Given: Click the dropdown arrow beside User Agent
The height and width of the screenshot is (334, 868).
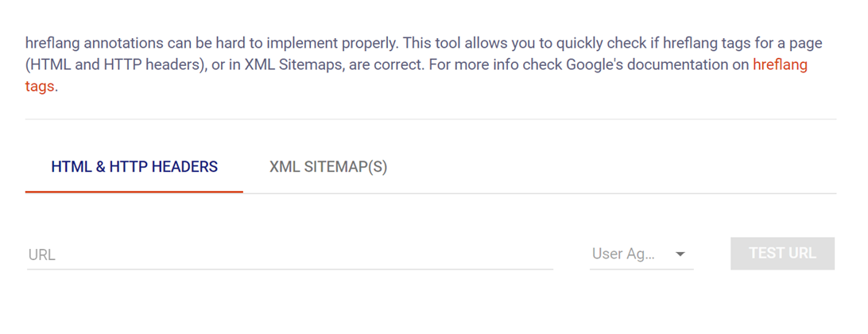Looking at the screenshot, I should click(x=680, y=254).
